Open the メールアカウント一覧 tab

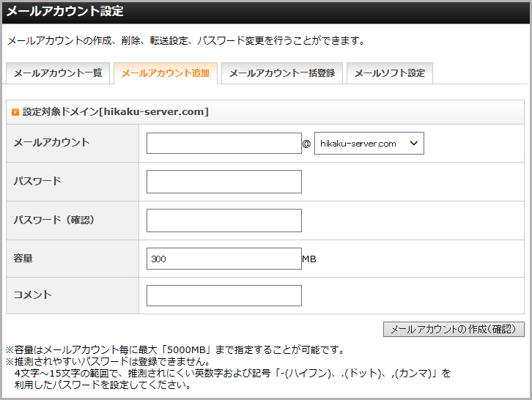tap(59, 73)
